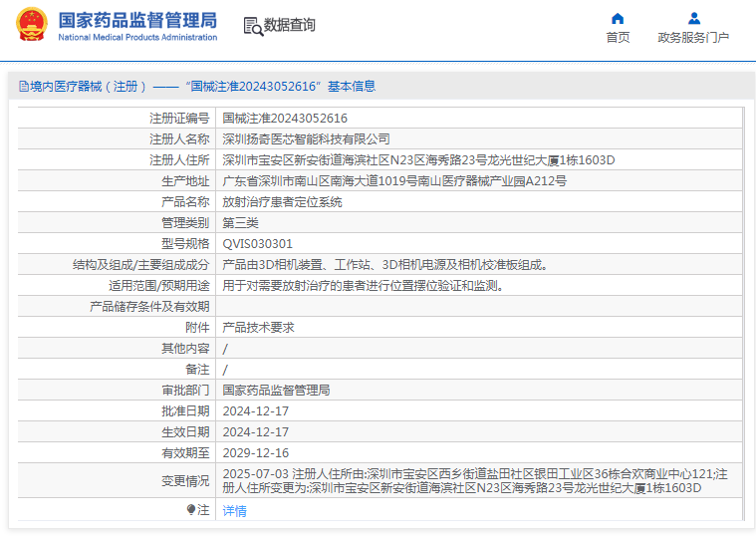Click the 生效日期 row label
Screen dimensions: 756x537
185,432
